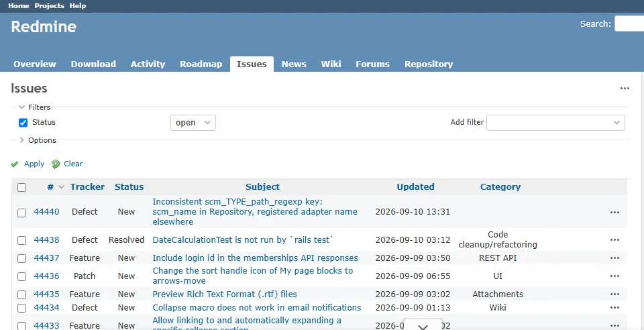Sort by the Status column header

tap(129, 186)
